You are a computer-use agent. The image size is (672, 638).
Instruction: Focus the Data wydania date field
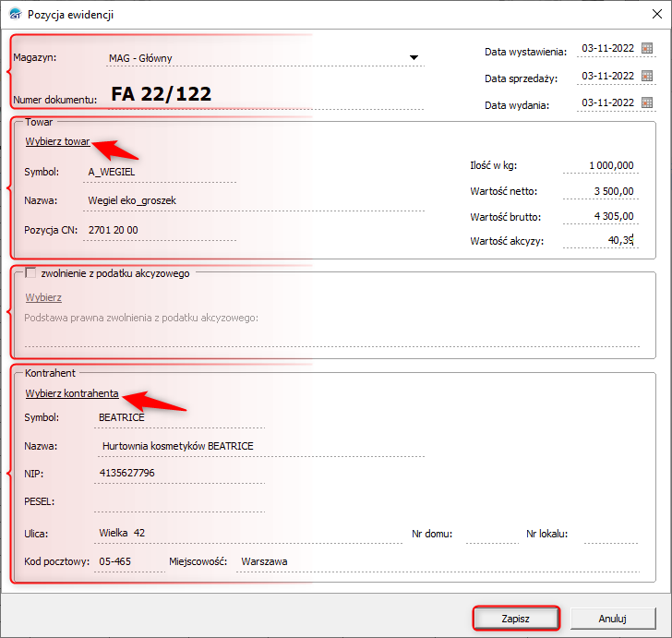click(607, 102)
